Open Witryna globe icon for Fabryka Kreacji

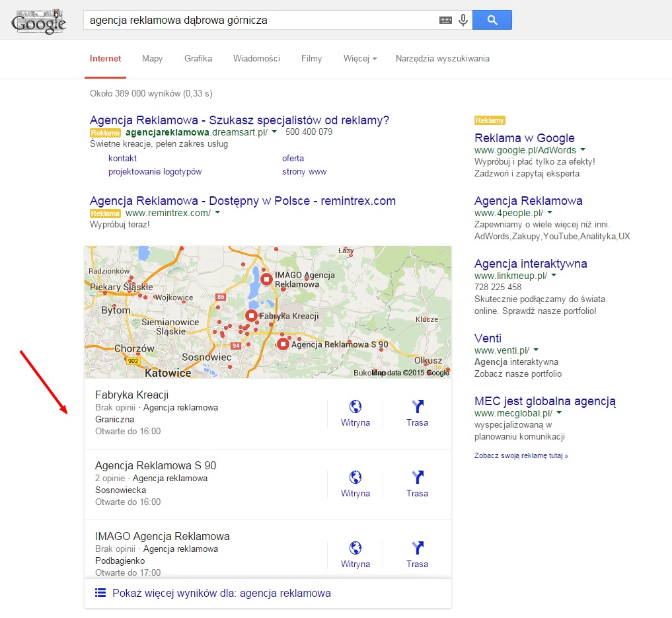coord(355,406)
